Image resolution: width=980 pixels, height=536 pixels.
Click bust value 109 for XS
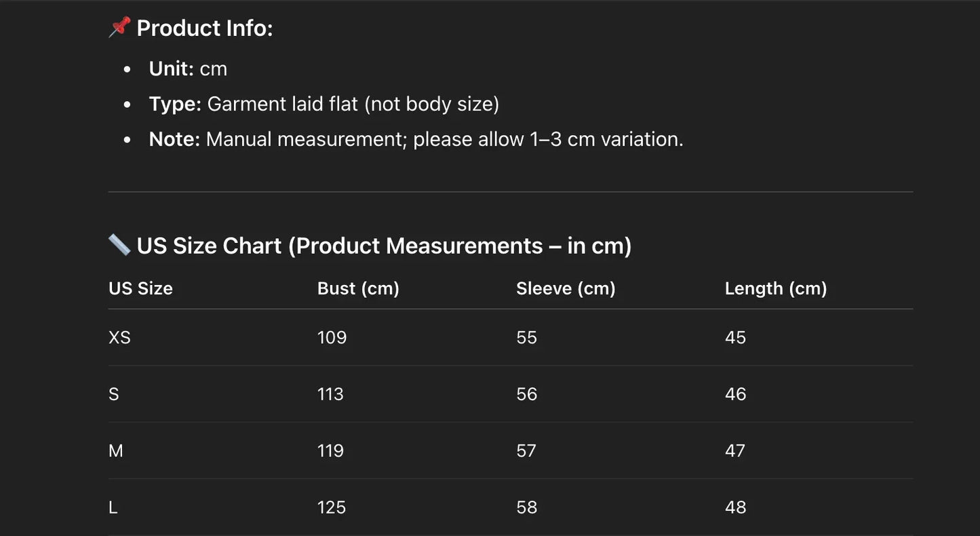(332, 337)
